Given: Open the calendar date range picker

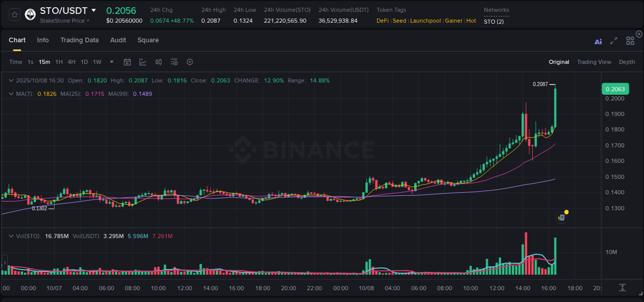Looking at the screenshot, I should (x=127, y=61).
